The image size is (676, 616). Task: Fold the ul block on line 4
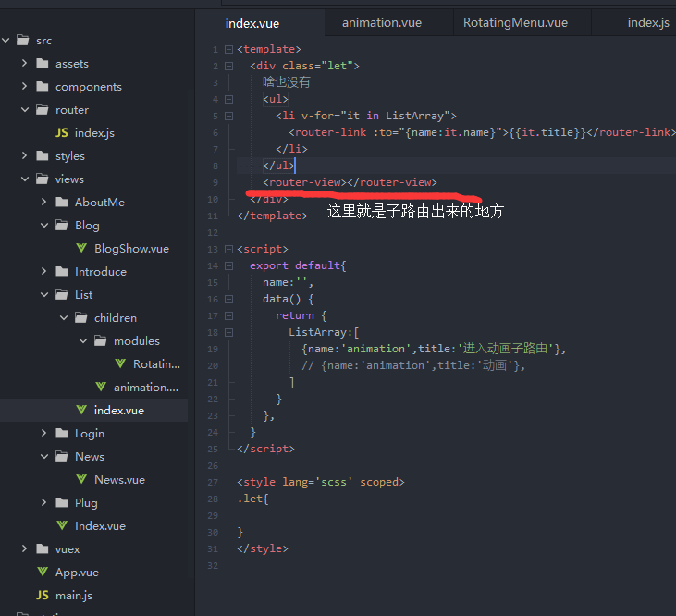coord(229,100)
